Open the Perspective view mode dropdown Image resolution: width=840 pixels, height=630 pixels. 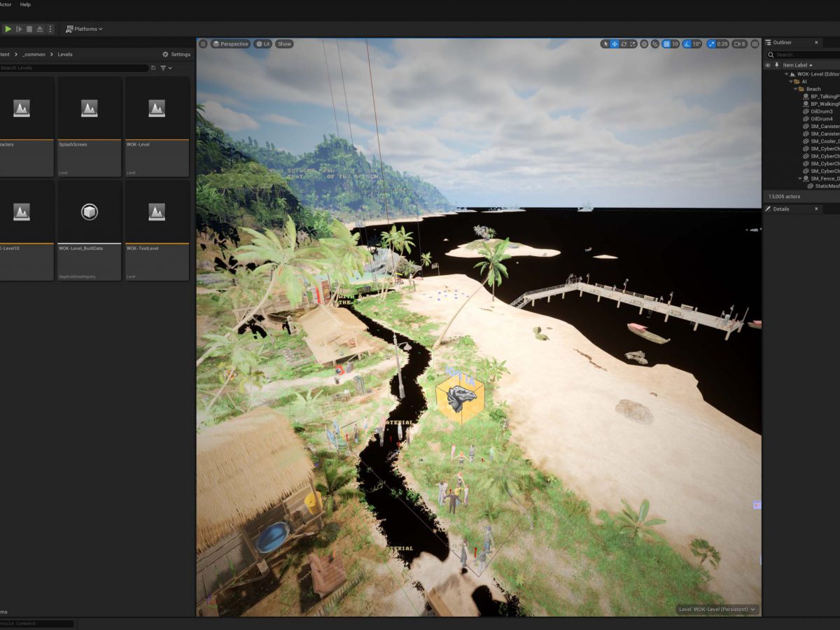coord(230,43)
